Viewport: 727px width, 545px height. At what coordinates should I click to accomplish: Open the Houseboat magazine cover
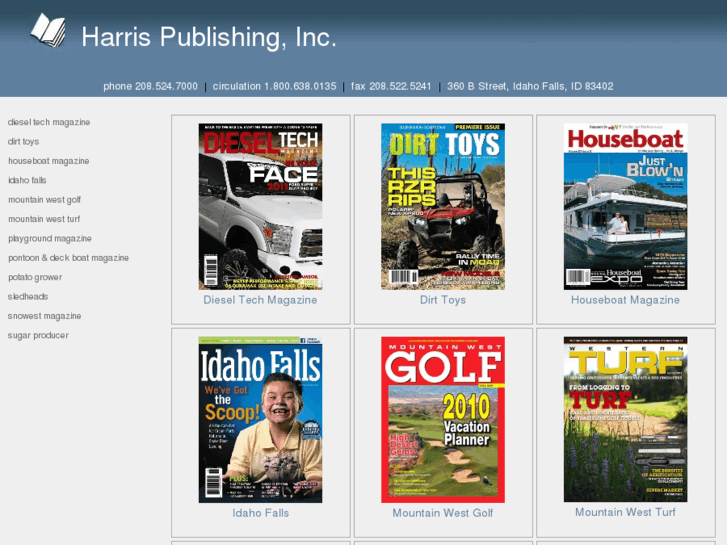coord(625,206)
